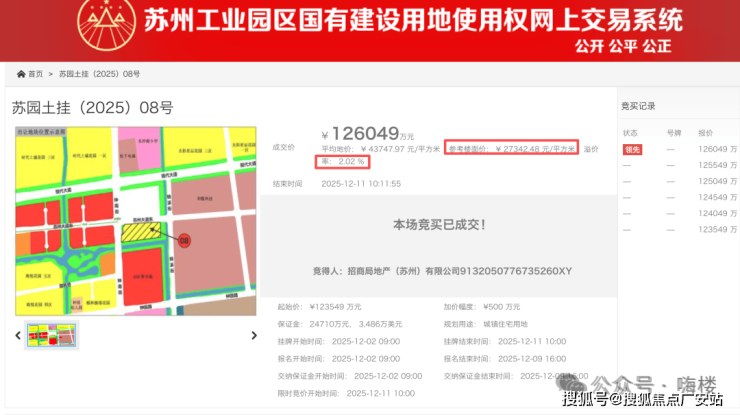This screenshot has height=415, width=740.
Task: Click the 状态 column header in bid records
Action: (x=630, y=132)
